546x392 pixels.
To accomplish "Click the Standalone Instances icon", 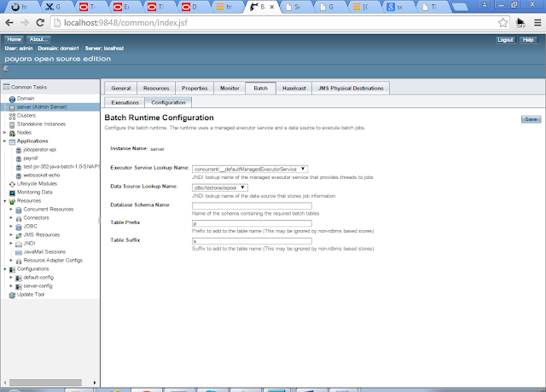I will point(12,124).
